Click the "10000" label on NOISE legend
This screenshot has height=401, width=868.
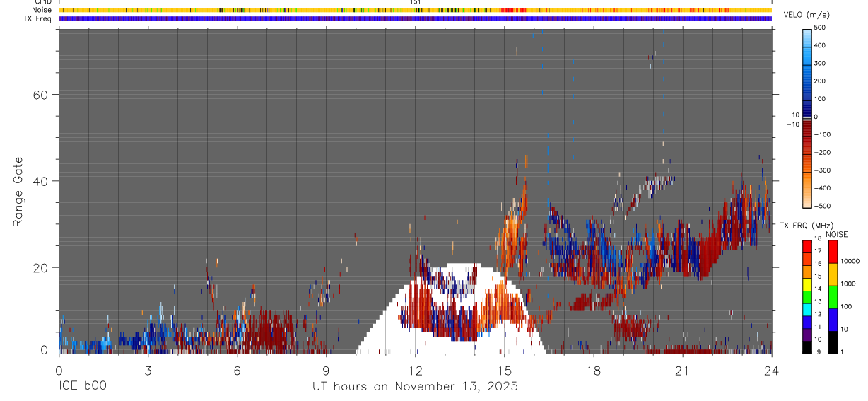[x=850, y=261]
